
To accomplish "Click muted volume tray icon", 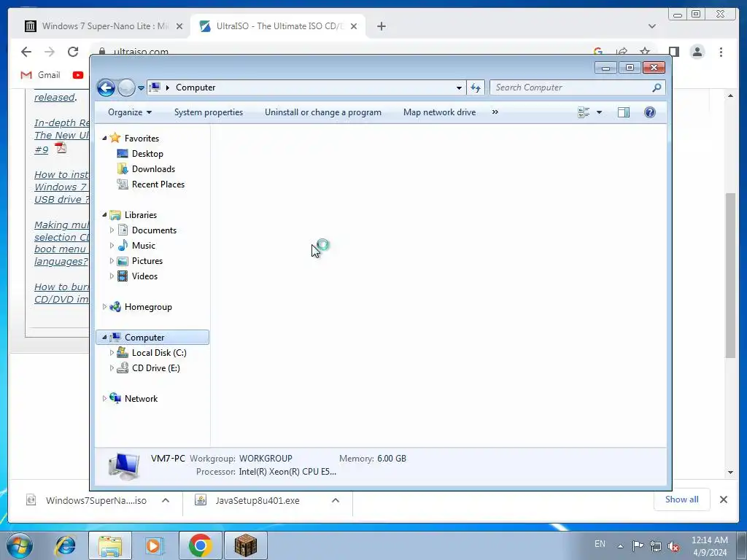I will point(673,546).
